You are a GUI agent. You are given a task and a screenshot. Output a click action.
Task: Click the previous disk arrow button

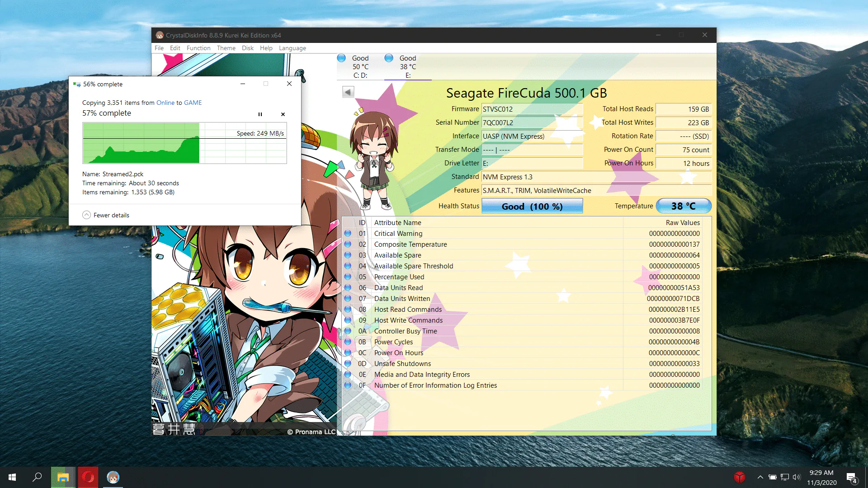(348, 92)
